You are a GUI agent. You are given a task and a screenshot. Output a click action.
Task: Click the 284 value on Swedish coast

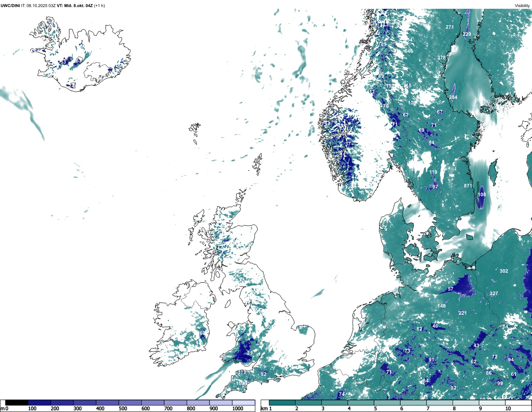[453, 98]
